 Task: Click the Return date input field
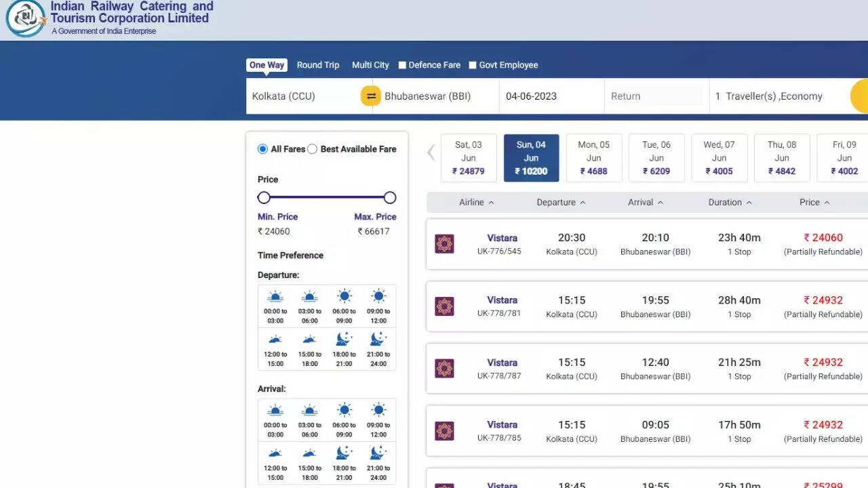click(655, 96)
